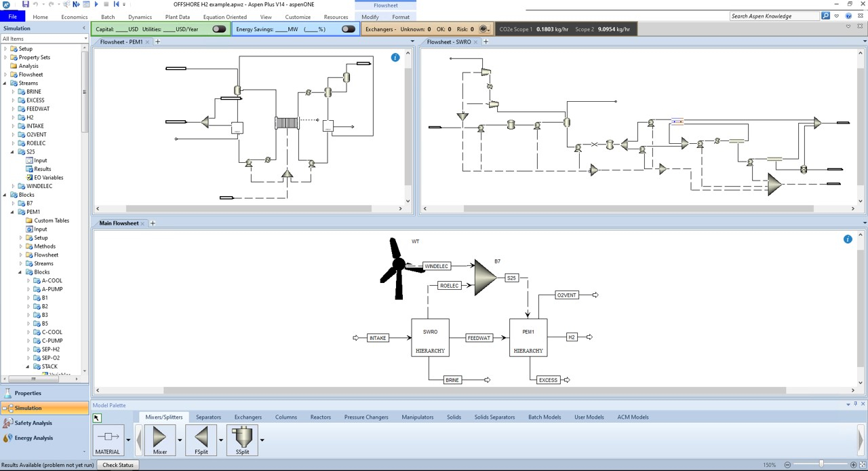This screenshot has height=471, width=868.
Task: Switch to the Separators palette tab
Action: 208,417
